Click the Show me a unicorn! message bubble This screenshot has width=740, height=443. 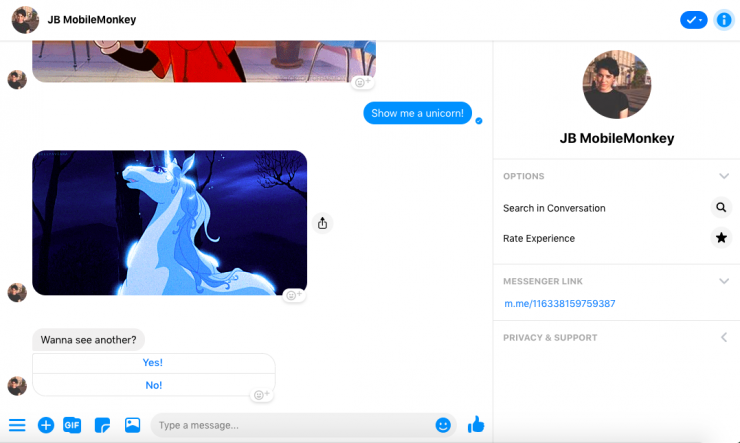click(417, 113)
